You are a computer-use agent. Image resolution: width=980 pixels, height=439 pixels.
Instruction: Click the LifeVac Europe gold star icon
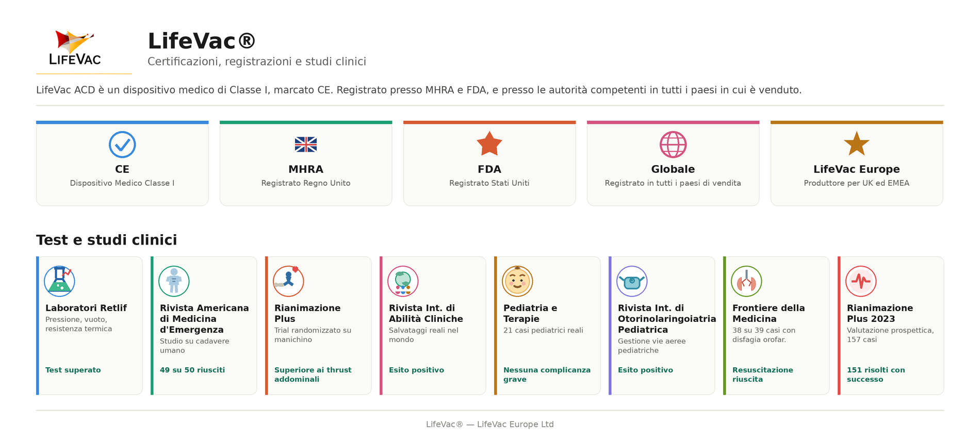pyautogui.click(x=857, y=144)
